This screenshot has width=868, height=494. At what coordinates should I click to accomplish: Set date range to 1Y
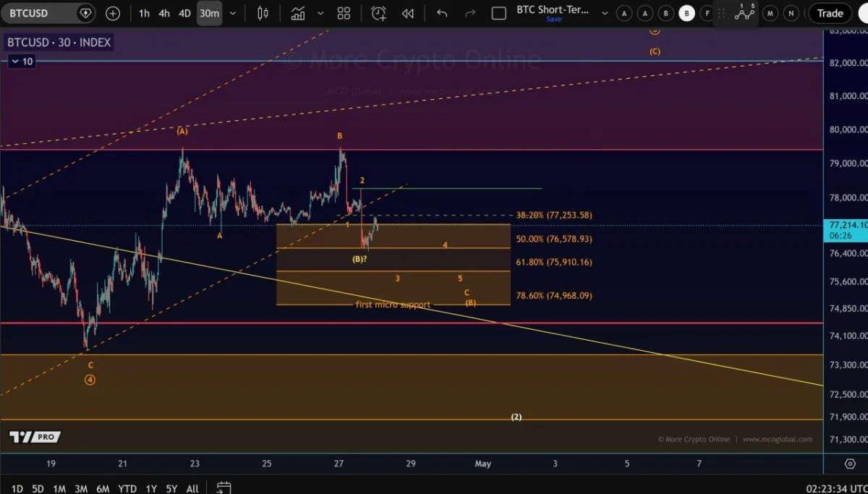pyautogui.click(x=151, y=488)
